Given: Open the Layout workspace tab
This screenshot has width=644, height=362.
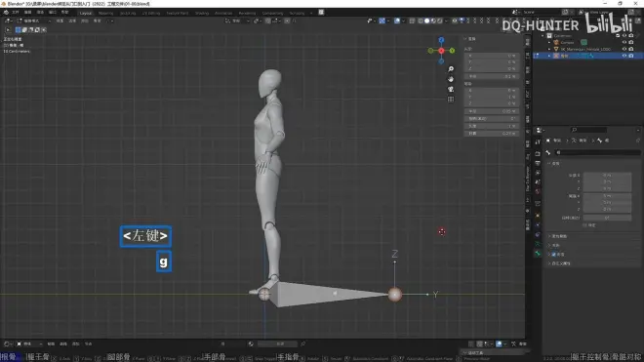Looking at the screenshot, I should tap(86, 13).
